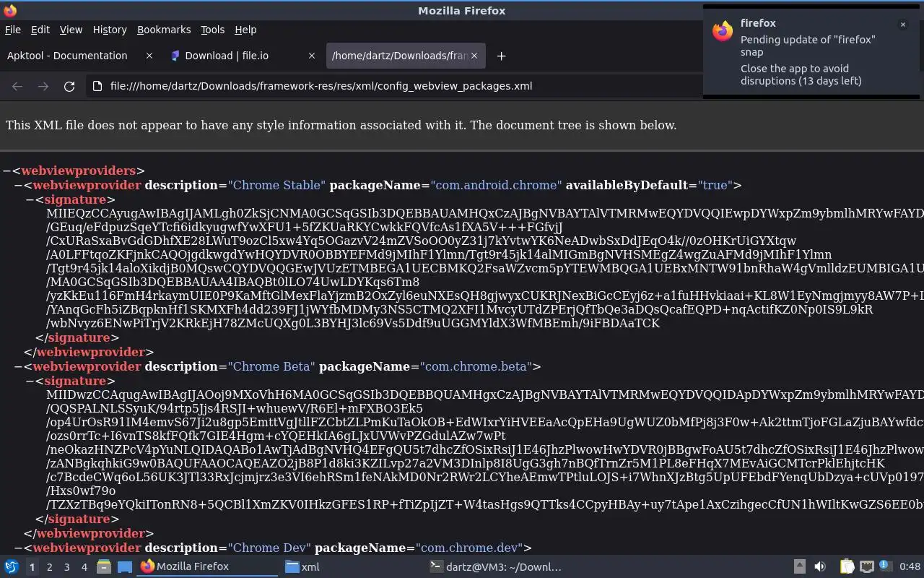Click the network status tray icon
The height and width of the screenshot is (578, 924).
[867, 566]
